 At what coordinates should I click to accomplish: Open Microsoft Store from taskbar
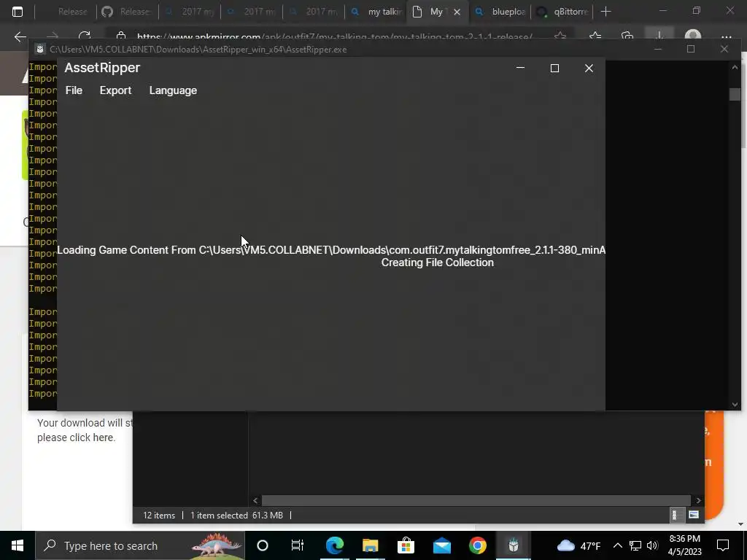[x=406, y=545]
